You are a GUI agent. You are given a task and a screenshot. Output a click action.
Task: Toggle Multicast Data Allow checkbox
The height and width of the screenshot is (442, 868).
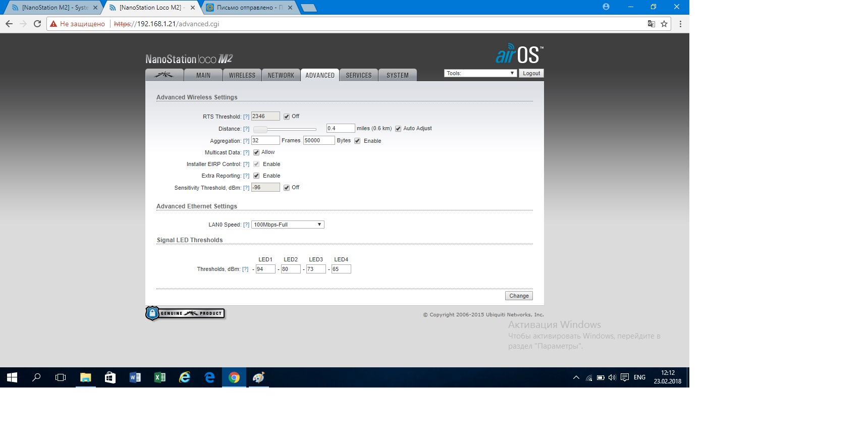tap(256, 152)
